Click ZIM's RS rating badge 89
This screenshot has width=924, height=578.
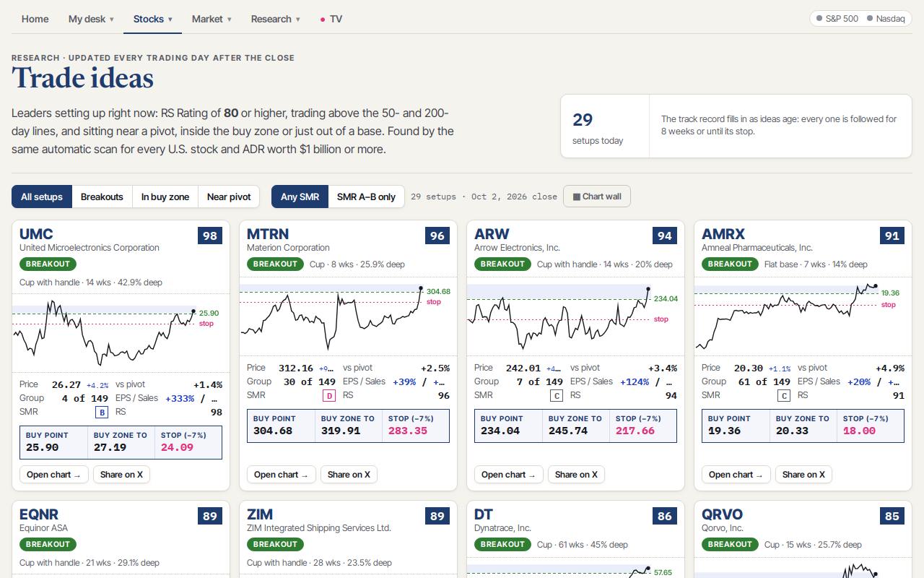tap(437, 516)
